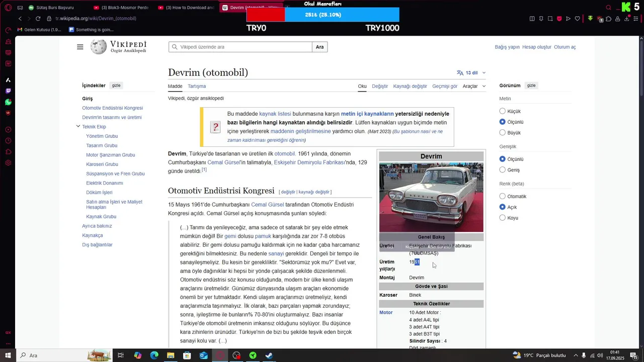Screen dimensions: 644x362
Task: Open the Easy Setup sliders icon
Action: click(636, 19)
